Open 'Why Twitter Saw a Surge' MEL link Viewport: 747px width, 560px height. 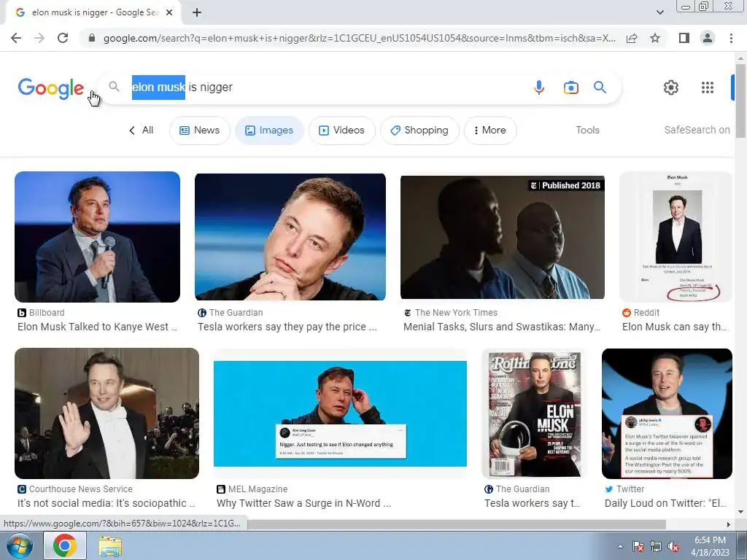[x=304, y=503]
